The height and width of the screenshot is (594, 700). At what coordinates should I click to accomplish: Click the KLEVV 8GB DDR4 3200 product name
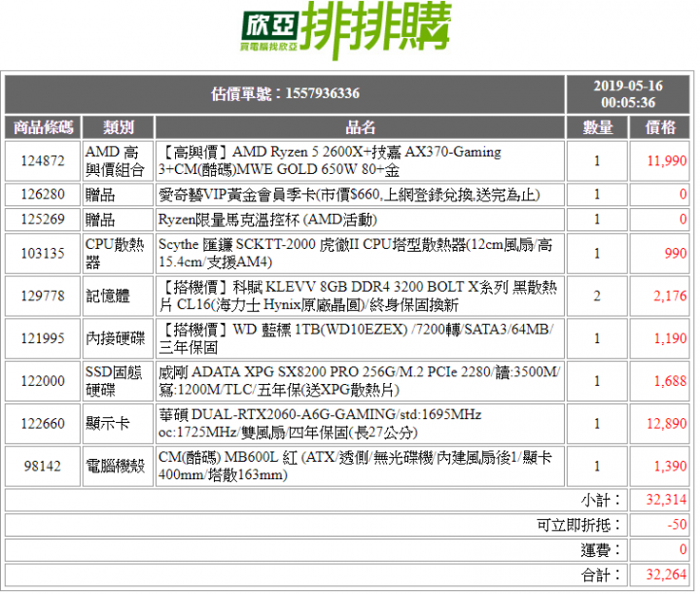click(360, 296)
